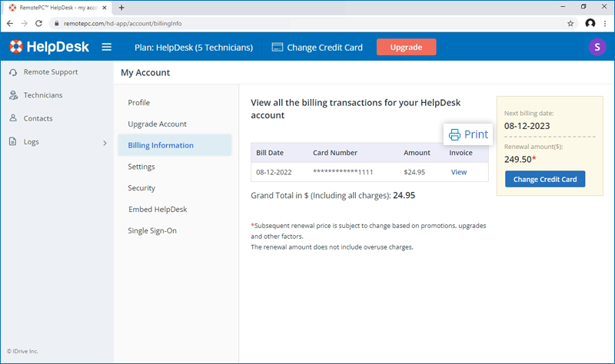
Task: Click bill date 08-12-2022 cell
Action: tap(274, 172)
